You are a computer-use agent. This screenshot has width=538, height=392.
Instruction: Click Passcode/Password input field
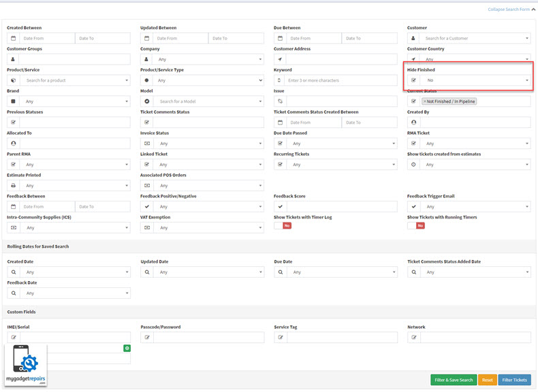coord(208,337)
